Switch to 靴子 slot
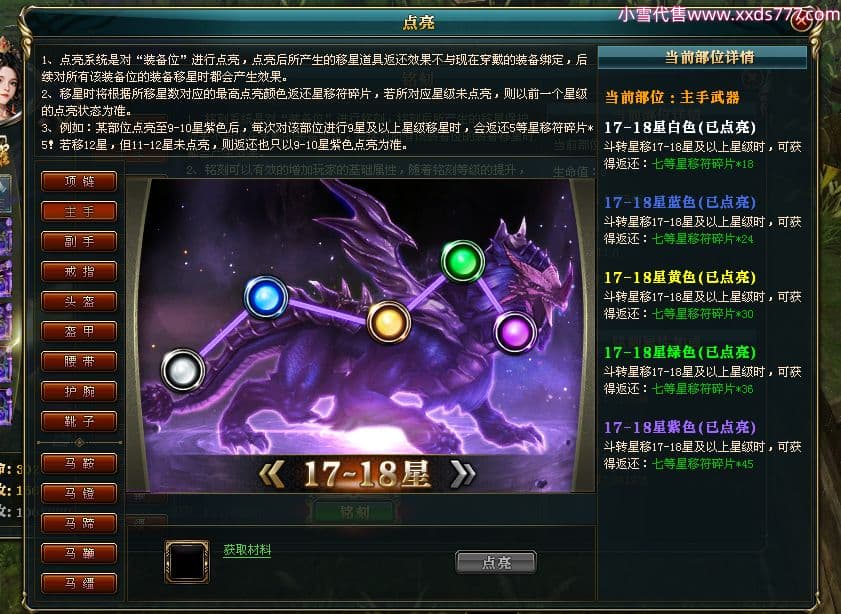The image size is (841, 614). pyautogui.click(x=79, y=421)
